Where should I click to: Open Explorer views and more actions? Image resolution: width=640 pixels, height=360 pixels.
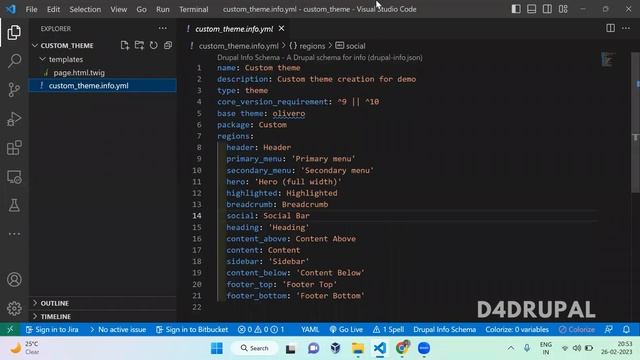point(162,28)
